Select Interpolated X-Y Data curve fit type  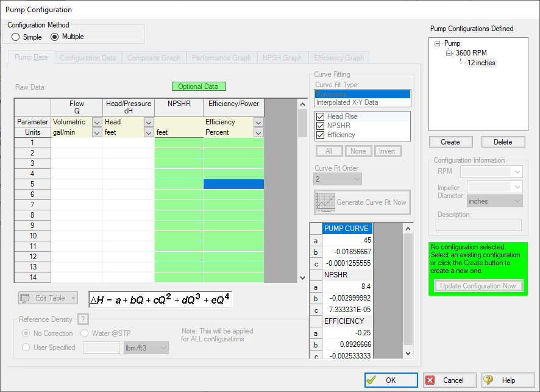click(x=346, y=102)
